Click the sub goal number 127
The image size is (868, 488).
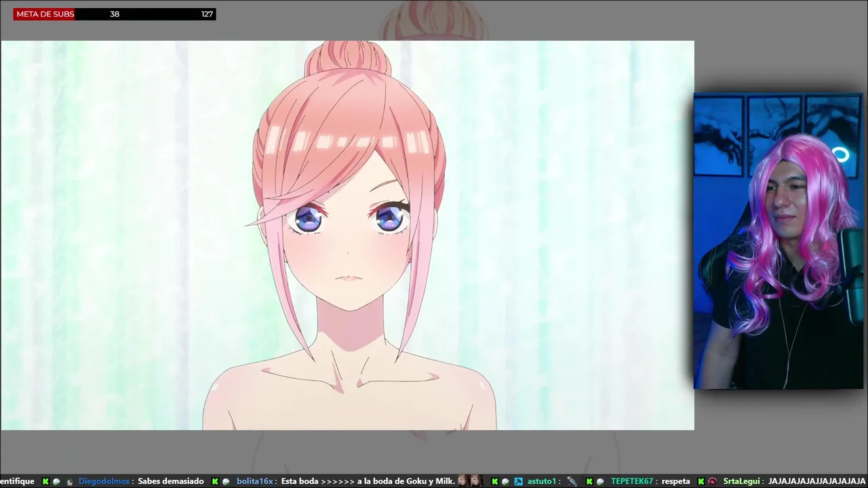pos(207,14)
